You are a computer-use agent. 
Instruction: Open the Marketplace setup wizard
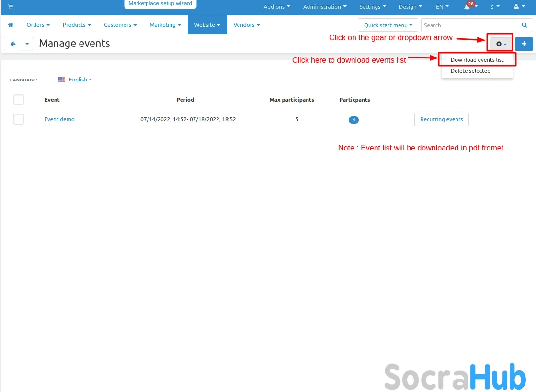(160, 4)
